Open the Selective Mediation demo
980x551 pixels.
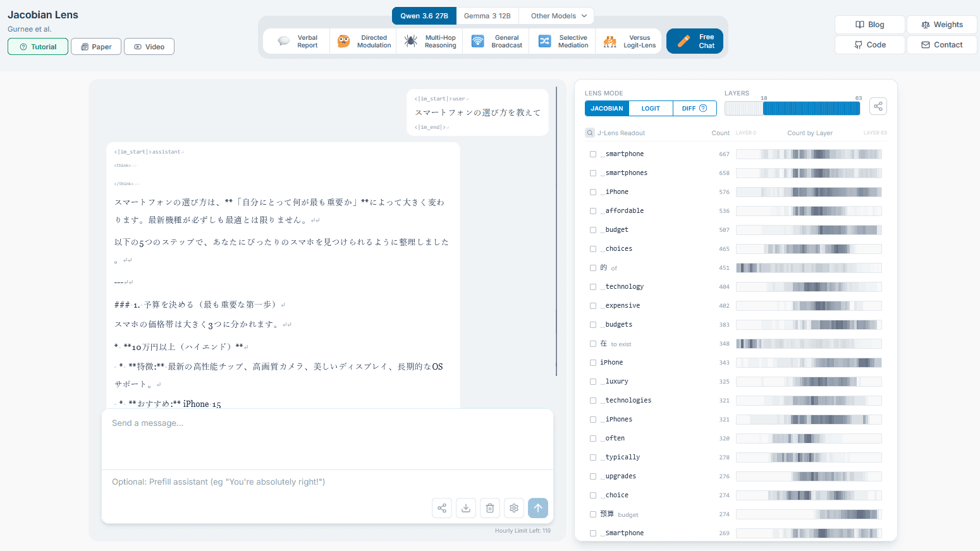(563, 42)
